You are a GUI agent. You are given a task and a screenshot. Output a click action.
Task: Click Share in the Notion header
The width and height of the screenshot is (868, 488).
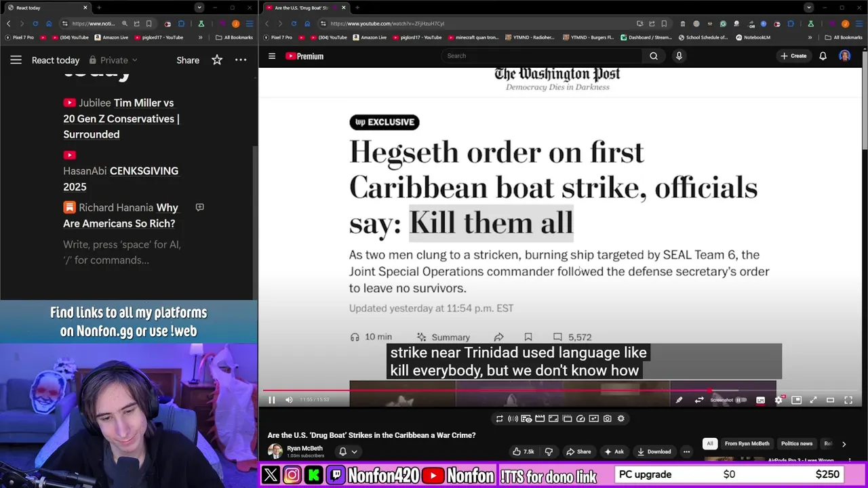point(188,60)
